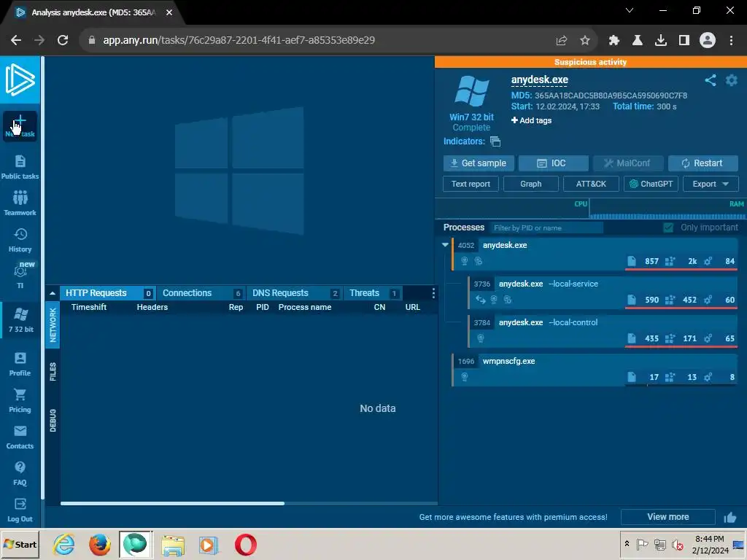Open Contacts page
Screen dimensions: 747x560
20,437
